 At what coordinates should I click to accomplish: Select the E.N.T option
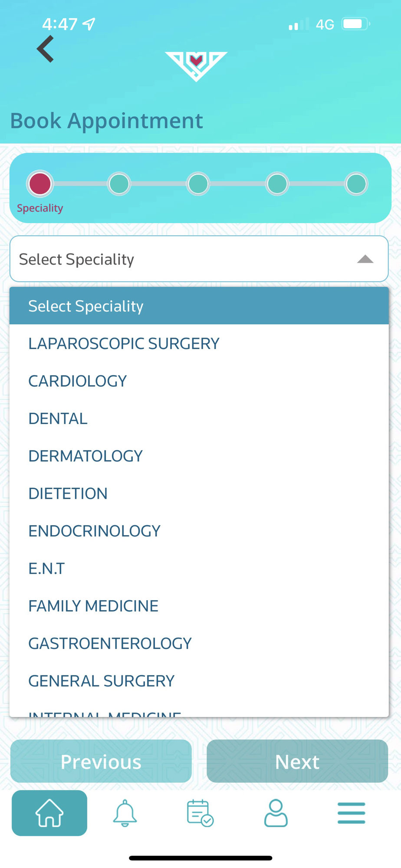[46, 568]
